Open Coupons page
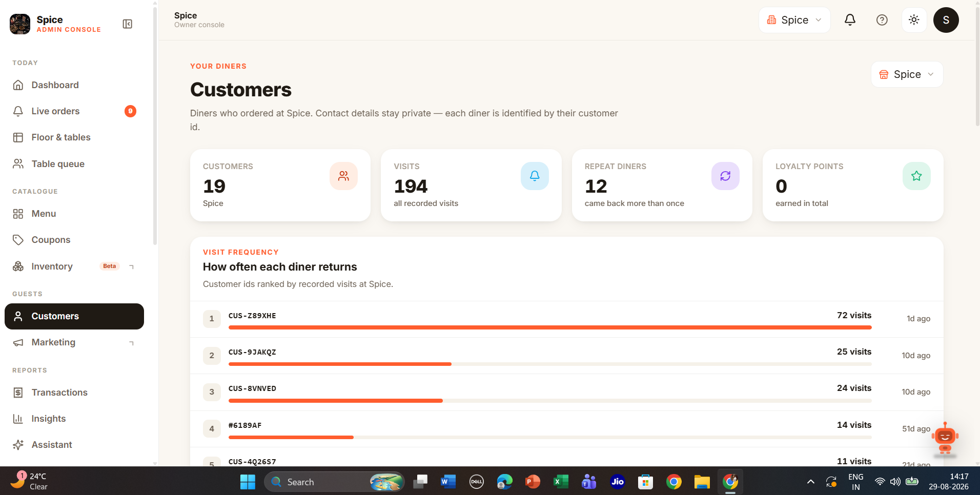Screen dimensions: 980x495 pyautogui.click(x=74, y=240)
